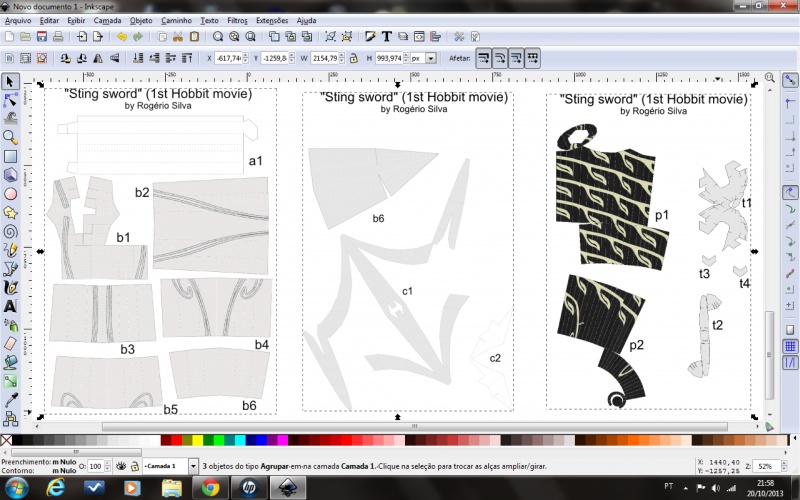
Task: Pick the Star polygon tool
Action: tap(10, 213)
